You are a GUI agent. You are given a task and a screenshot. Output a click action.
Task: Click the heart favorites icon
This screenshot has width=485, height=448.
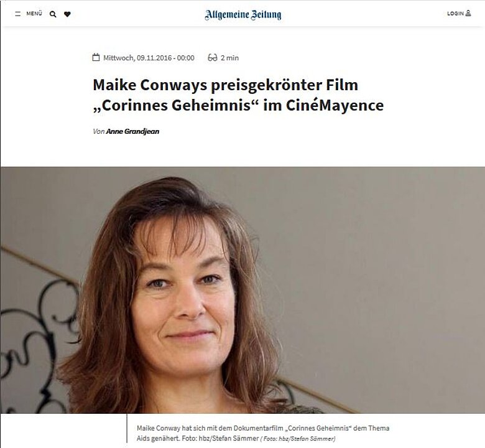(x=67, y=14)
